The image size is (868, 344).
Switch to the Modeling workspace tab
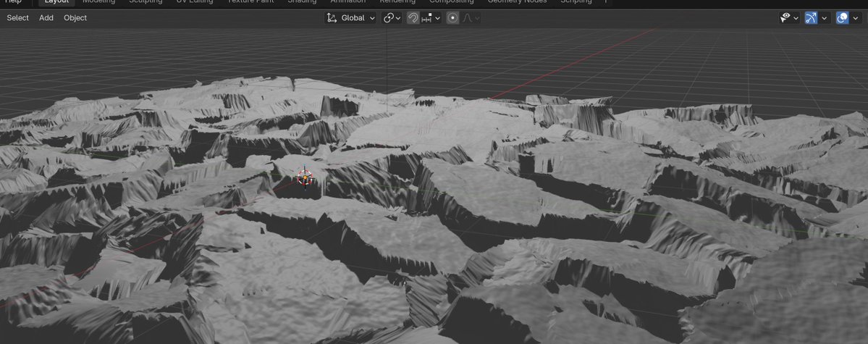pyautogui.click(x=98, y=1)
